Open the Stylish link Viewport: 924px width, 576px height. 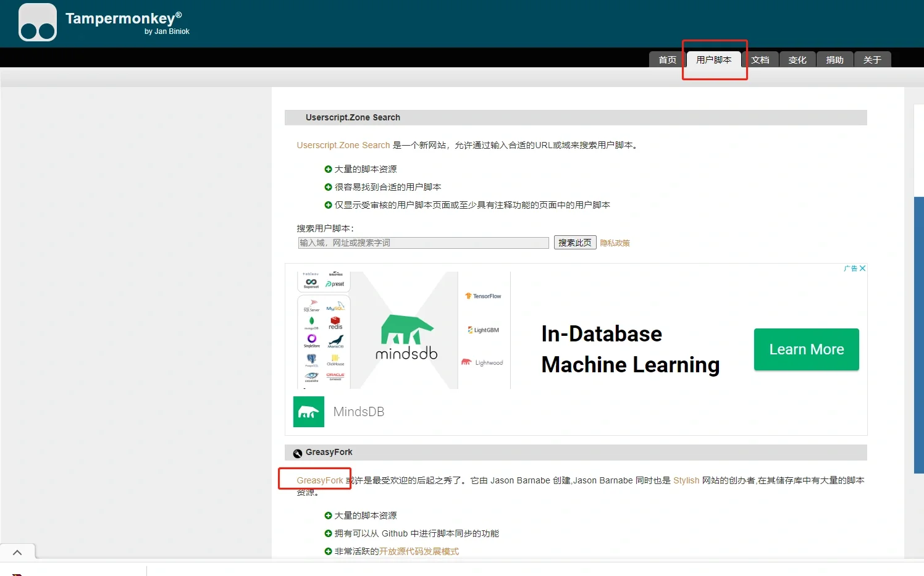click(686, 480)
